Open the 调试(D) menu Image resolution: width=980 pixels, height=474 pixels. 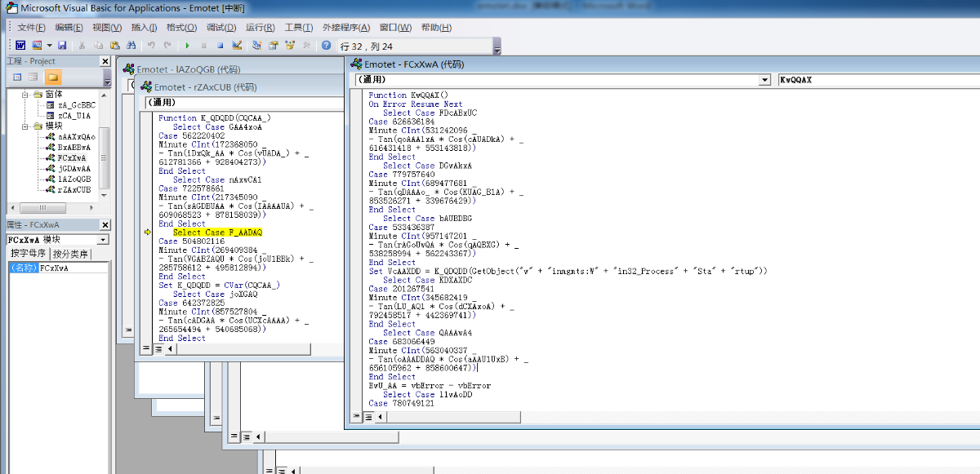point(221,27)
